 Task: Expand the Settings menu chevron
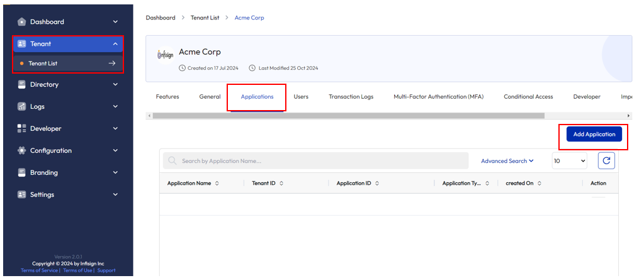115,194
